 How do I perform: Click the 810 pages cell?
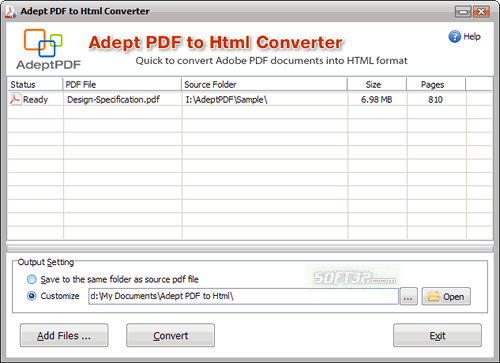435,99
